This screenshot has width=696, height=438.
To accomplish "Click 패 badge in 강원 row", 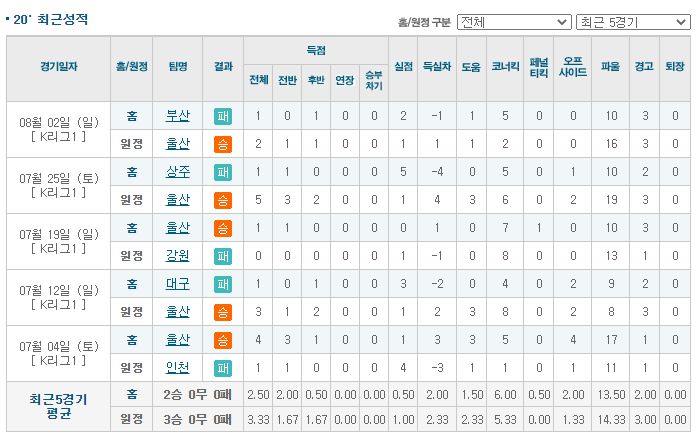I will coord(223,256).
